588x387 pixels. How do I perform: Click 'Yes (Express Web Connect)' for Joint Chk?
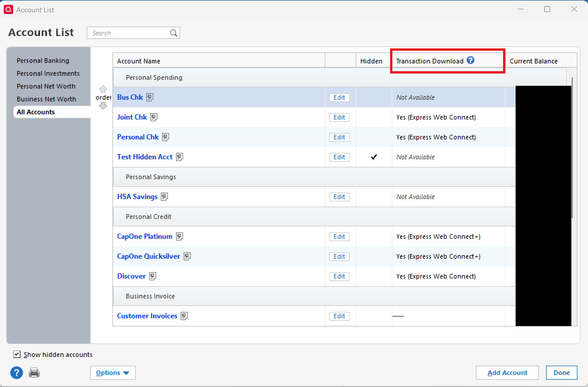(436, 117)
